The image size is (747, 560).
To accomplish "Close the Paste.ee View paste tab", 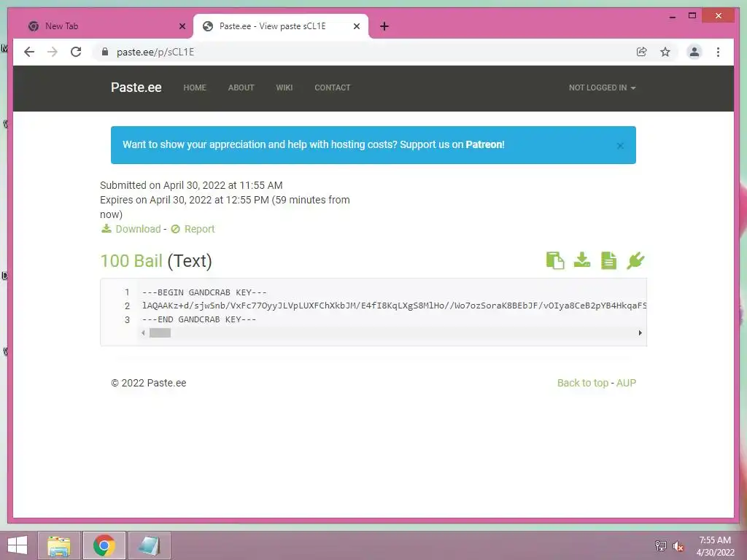I will (x=356, y=26).
